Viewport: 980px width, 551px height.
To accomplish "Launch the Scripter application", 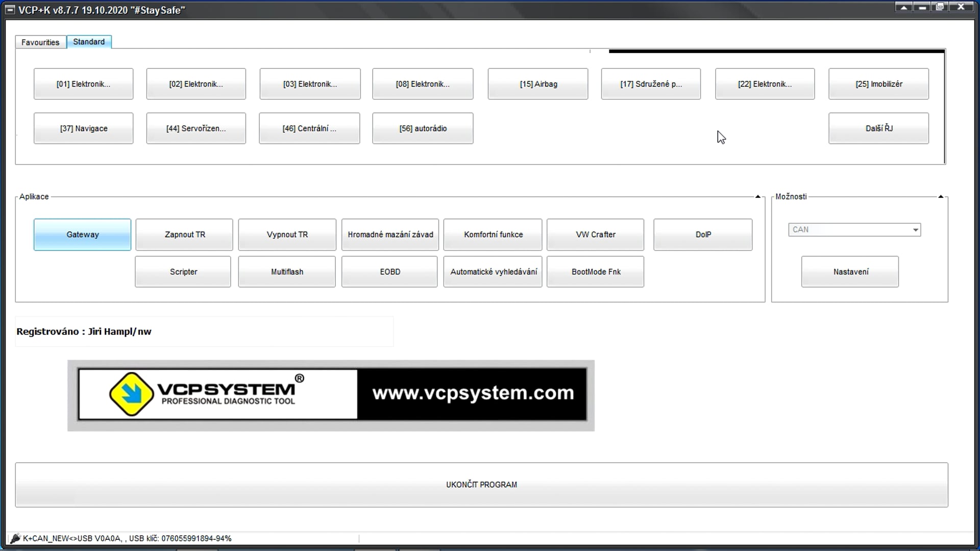I will pos(183,272).
